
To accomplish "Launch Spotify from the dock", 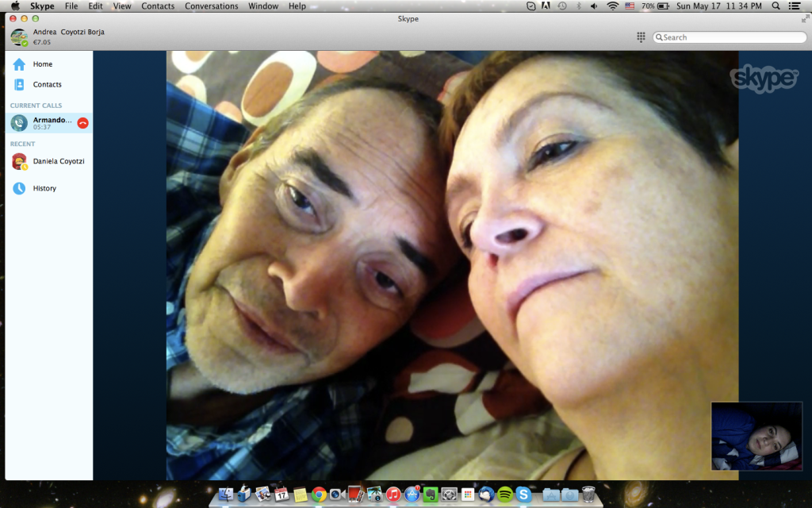I will 504,495.
